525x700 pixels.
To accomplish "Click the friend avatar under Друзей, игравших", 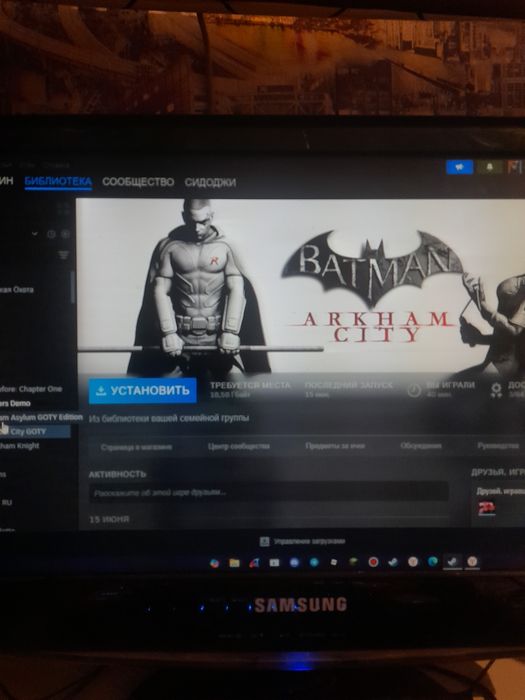I will click(487, 508).
